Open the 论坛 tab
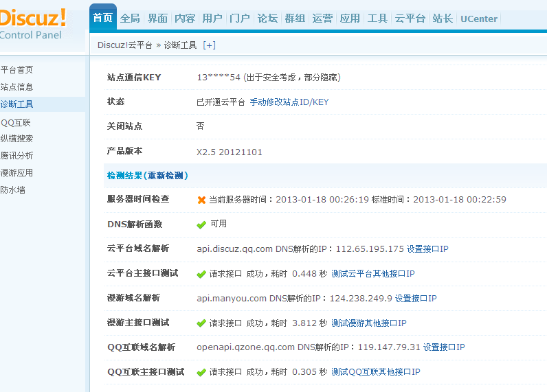 click(x=267, y=19)
